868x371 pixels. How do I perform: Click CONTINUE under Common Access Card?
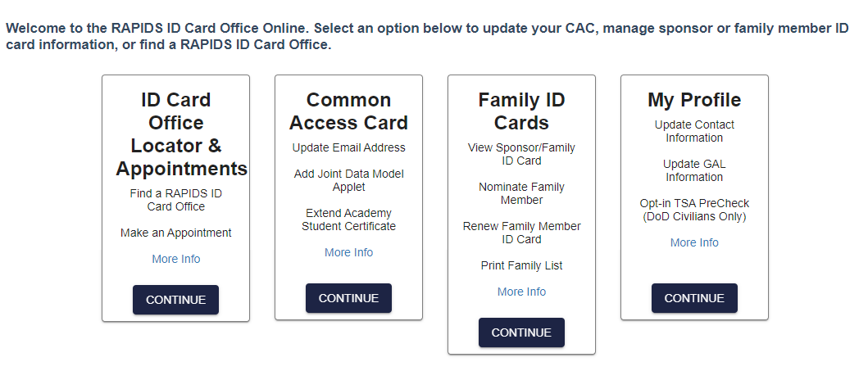(x=348, y=298)
